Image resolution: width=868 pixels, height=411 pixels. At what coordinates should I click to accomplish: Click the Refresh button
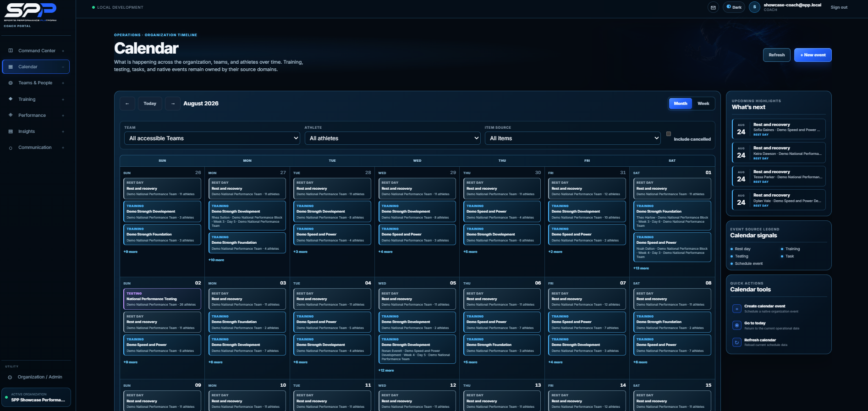pyautogui.click(x=777, y=55)
